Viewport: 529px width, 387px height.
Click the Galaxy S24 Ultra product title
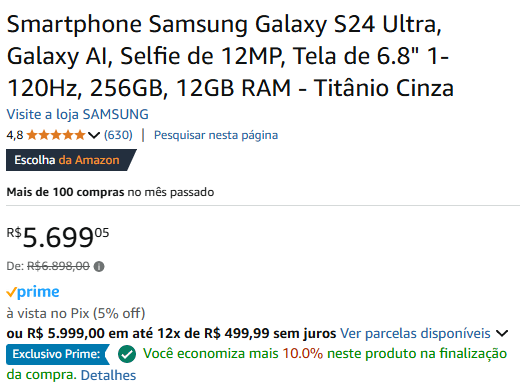coord(230,56)
